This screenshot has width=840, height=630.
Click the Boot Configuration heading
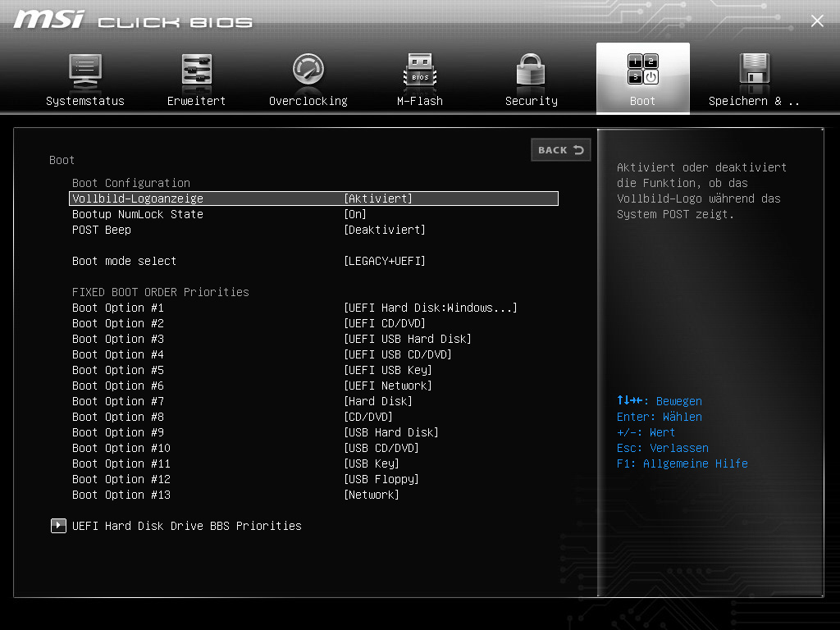(x=131, y=183)
